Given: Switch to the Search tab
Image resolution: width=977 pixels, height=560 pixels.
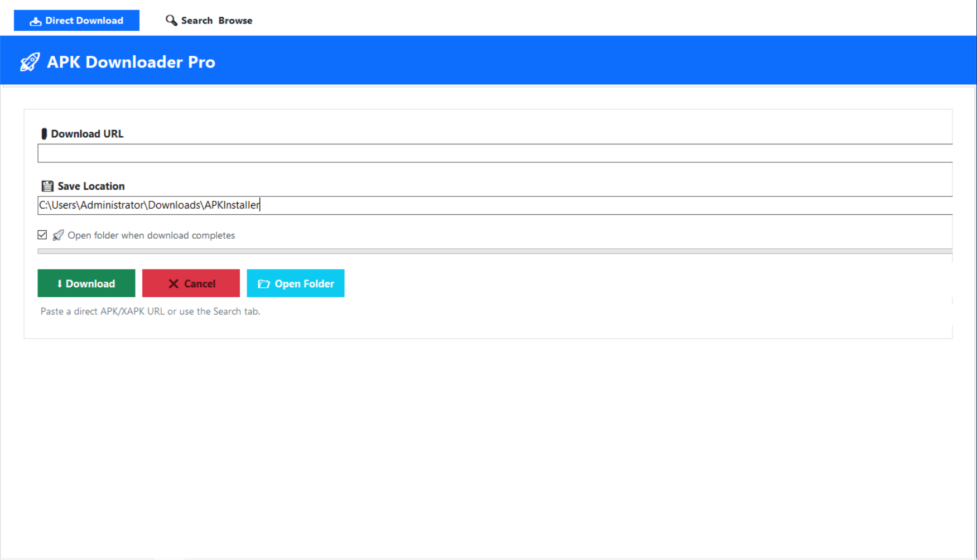Looking at the screenshot, I should (196, 20).
